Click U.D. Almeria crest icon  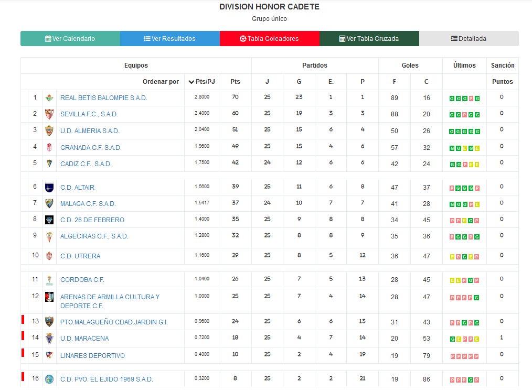pyautogui.click(x=49, y=131)
